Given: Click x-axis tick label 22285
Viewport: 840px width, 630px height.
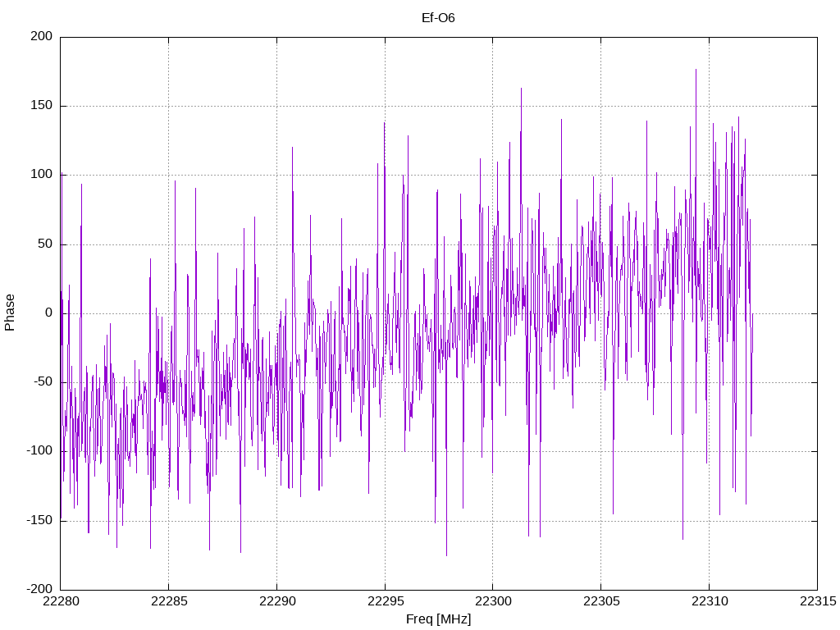Looking at the screenshot, I should pos(169,601).
